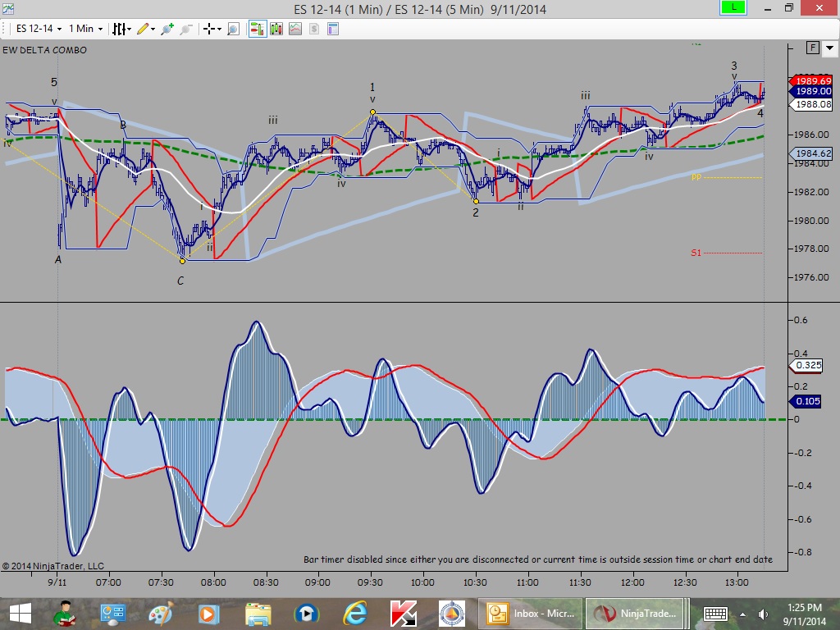Screen dimensions: 840x630
Task: Open the Windows Start button
Action: tap(21, 614)
